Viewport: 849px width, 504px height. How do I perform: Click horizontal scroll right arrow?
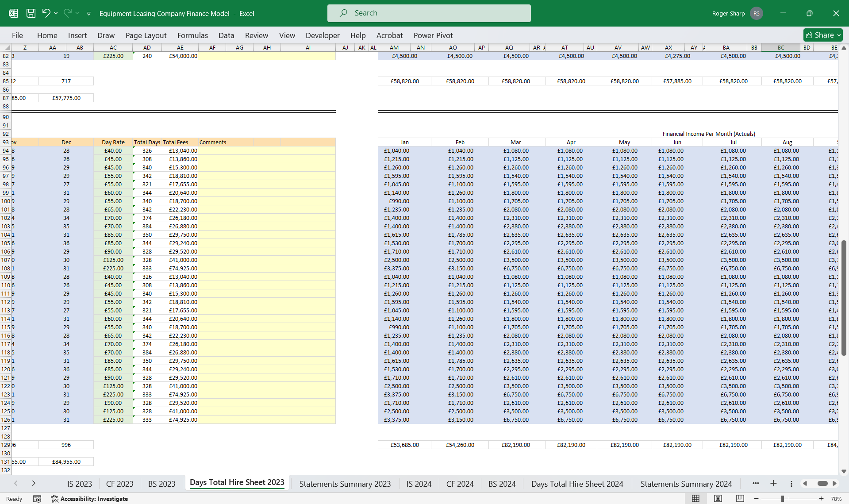click(835, 483)
